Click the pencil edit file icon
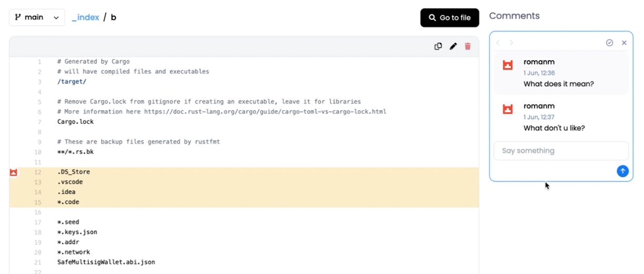This screenshot has height=274, width=644. click(x=453, y=46)
